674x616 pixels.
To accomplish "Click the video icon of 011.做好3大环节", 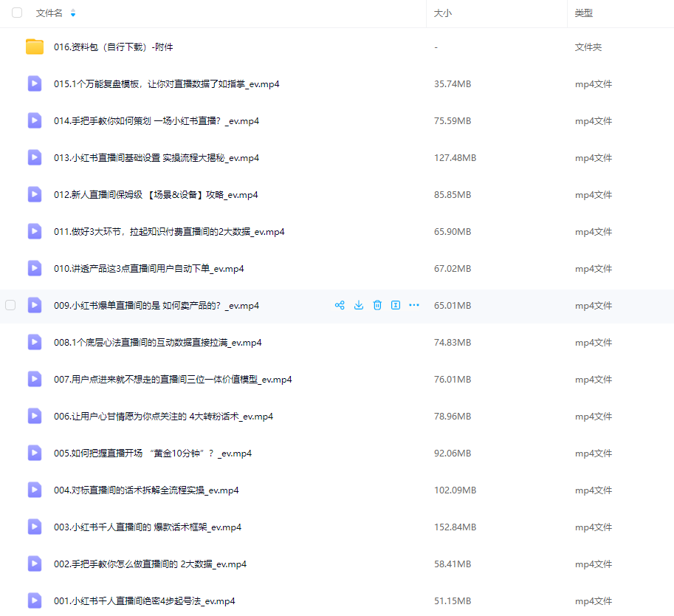I will pyautogui.click(x=35, y=231).
